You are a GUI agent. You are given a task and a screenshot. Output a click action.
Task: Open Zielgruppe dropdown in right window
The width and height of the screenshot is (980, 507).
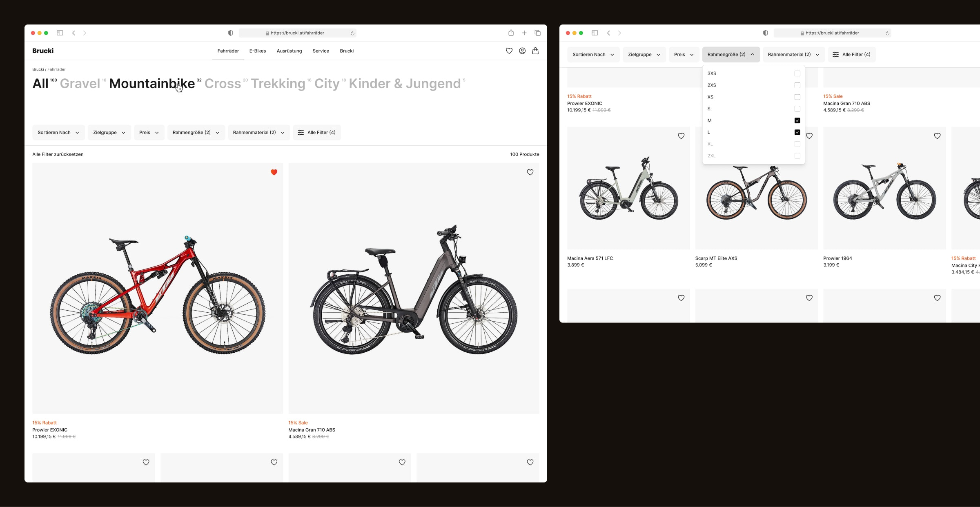click(644, 54)
